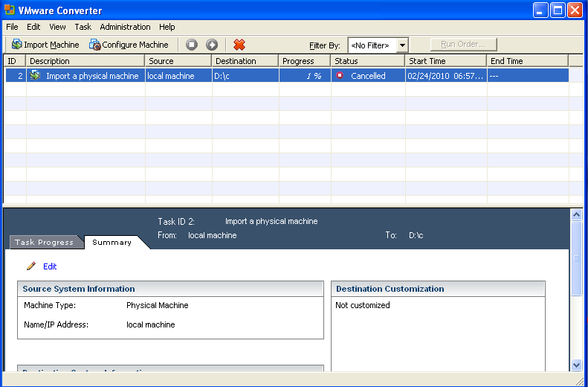Click the 'Not customized' text

(363, 305)
